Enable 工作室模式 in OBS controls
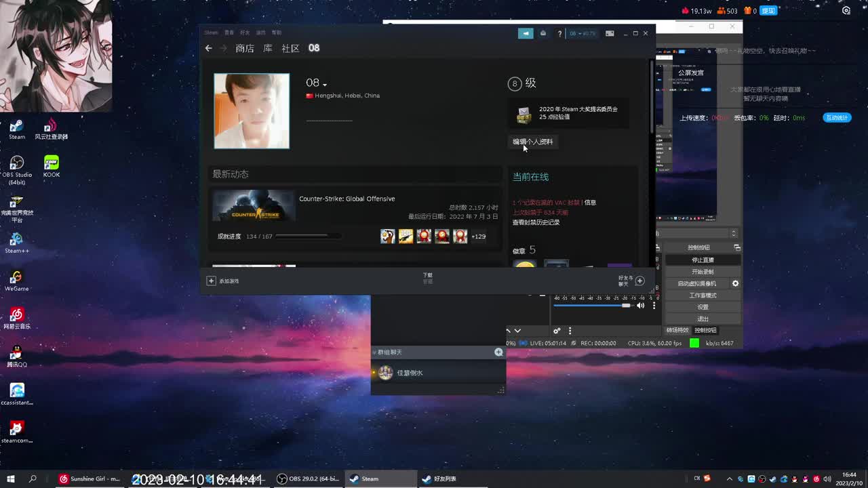 click(x=702, y=294)
